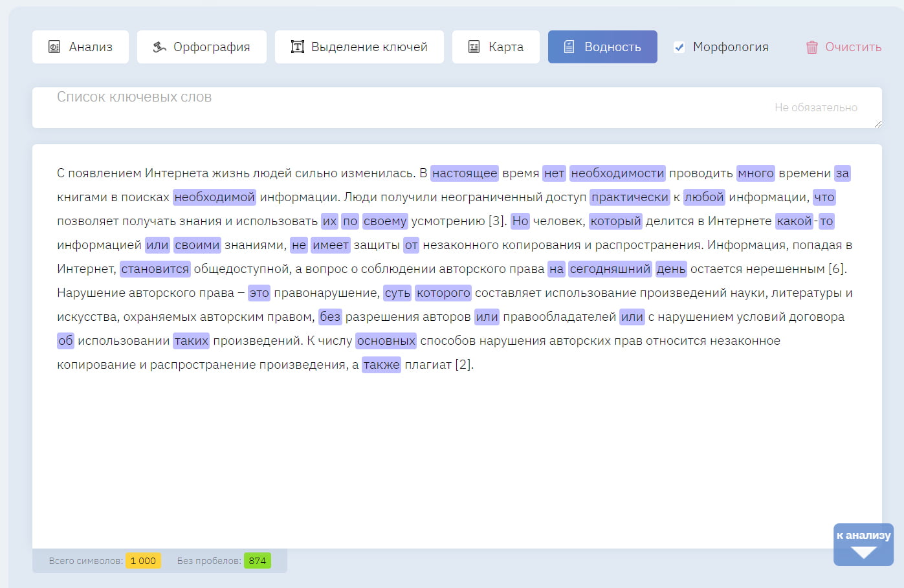Click the Карта icon
The height and width of the screenshot is (588, 904).
point(474,47)
